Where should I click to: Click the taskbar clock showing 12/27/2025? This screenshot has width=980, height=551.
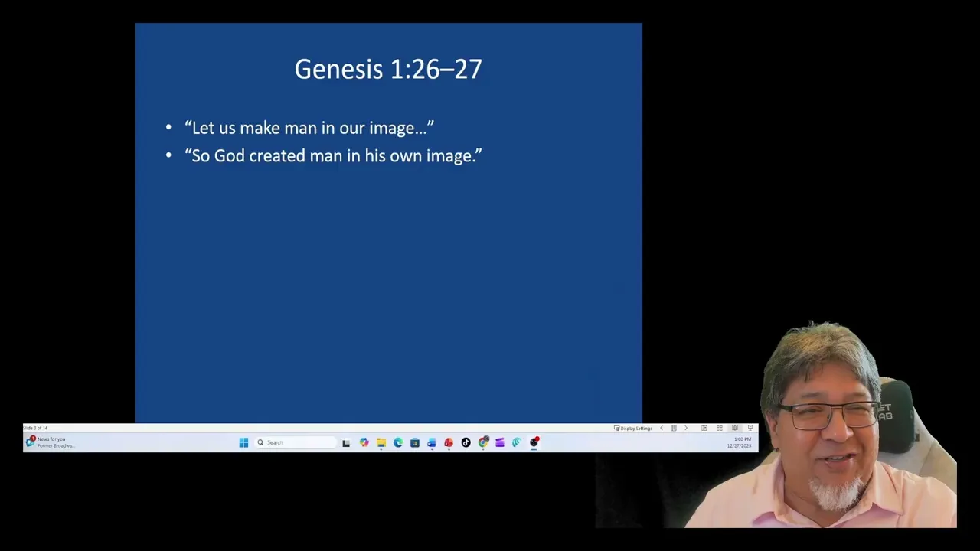tap(739, 442)
